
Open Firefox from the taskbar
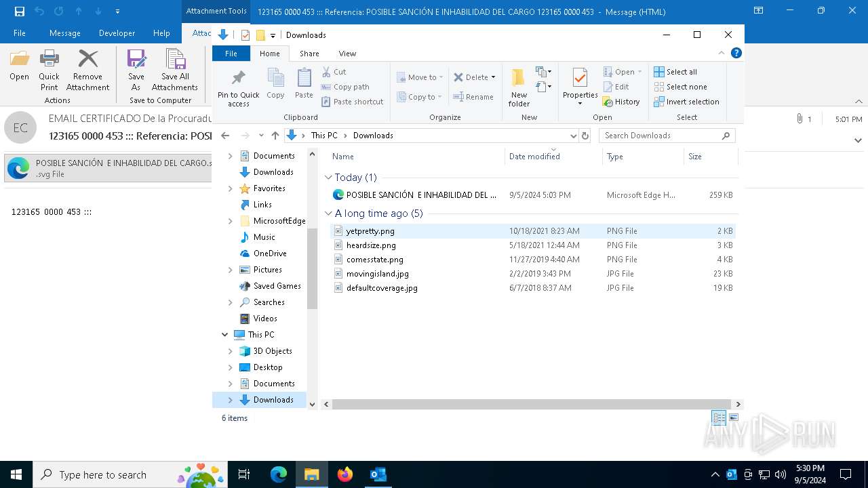point(345,474)
